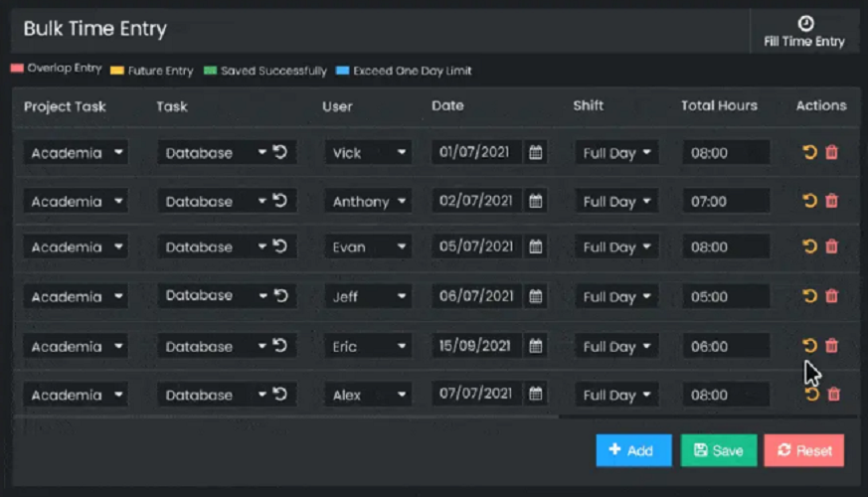Open the Database task dropdown in Eric's row
The width and height of the screenshot is (868, 497).
click(x=215, y=346)
